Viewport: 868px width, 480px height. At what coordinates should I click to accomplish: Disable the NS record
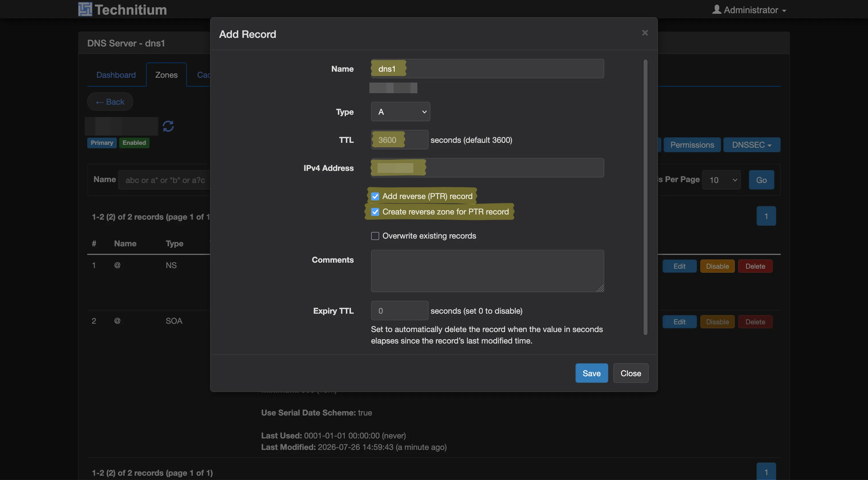717,266
